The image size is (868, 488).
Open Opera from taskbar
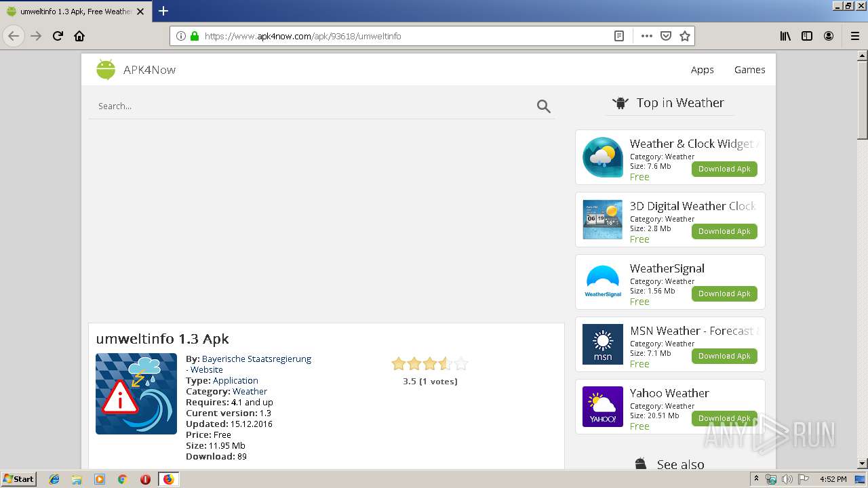coord(145,479)
